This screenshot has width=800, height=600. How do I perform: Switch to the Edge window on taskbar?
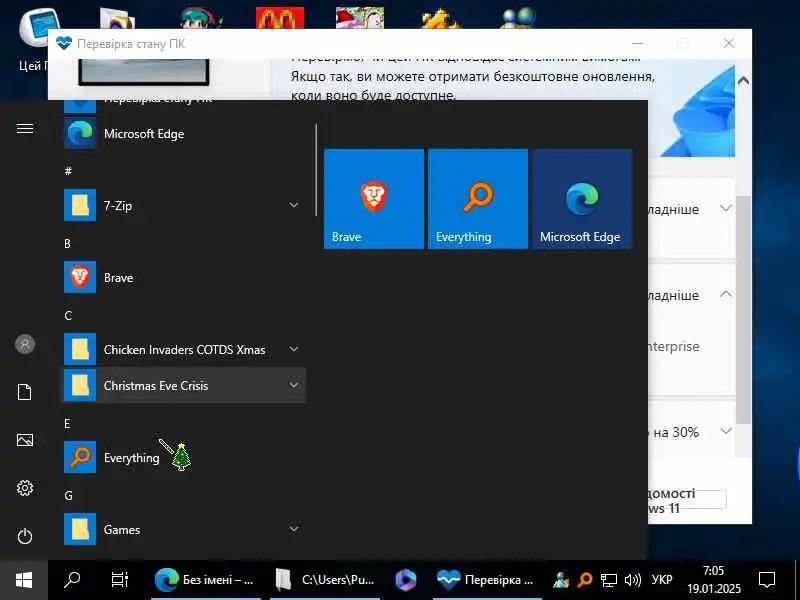206,580
